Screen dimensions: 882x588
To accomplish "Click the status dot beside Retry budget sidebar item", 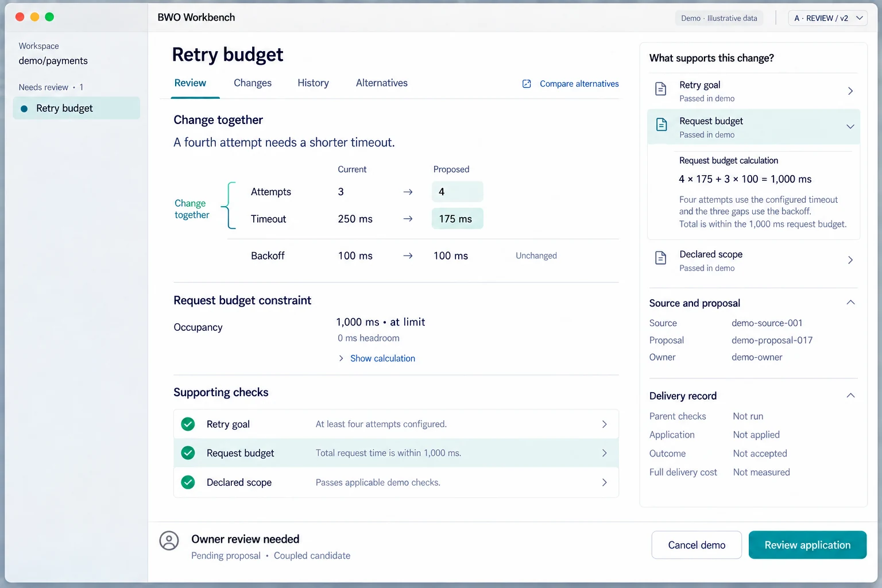I will (24, 109).
